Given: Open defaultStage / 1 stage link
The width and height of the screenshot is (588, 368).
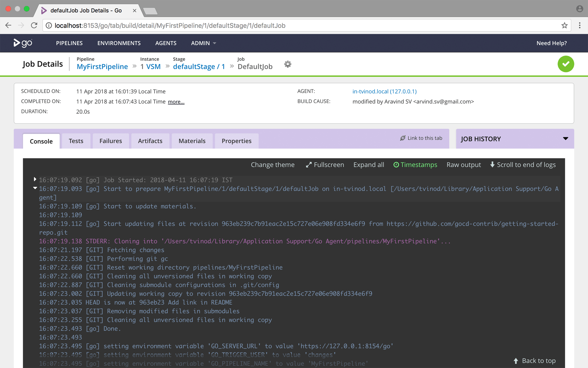Looking at the screenshot, I should click(199, 67).
